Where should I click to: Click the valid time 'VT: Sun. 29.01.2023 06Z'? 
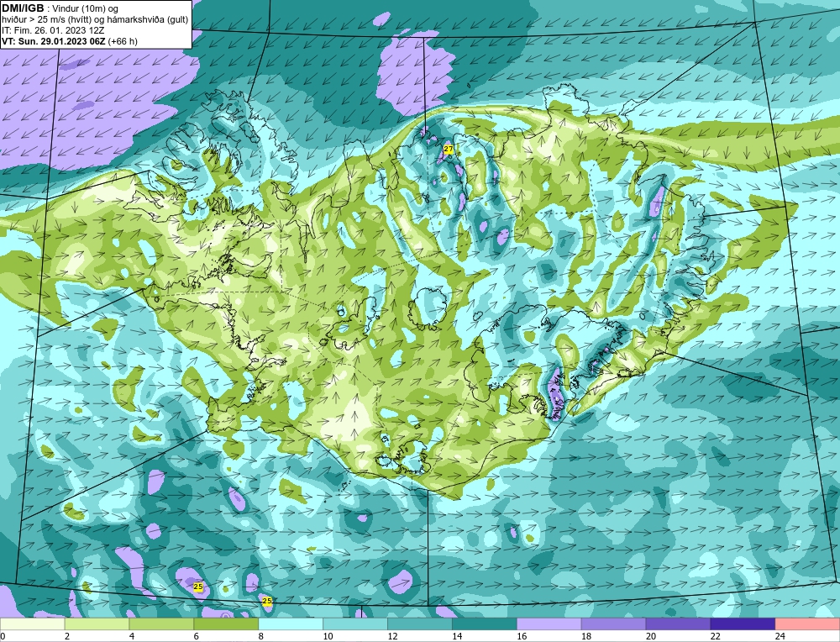(54, 41)
